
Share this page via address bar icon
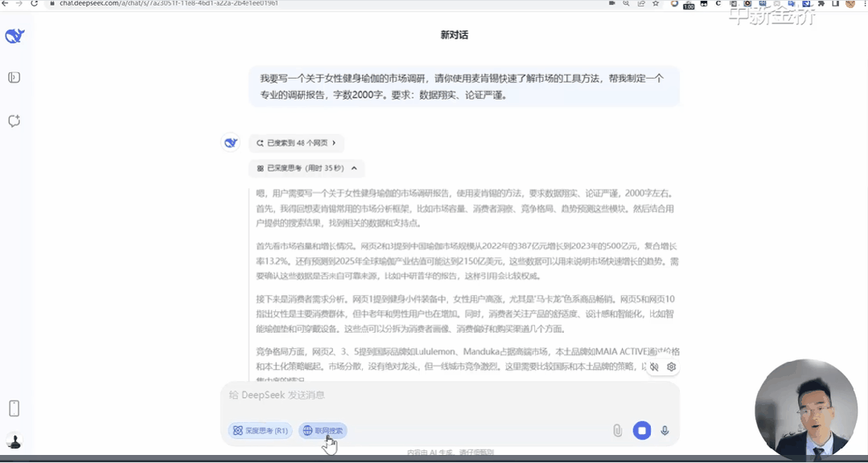[642, 3]
